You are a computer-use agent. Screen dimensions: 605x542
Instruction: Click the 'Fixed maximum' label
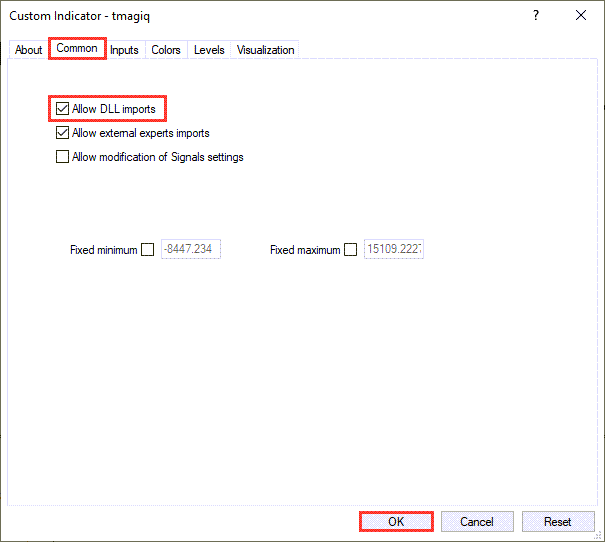[305, 250]
